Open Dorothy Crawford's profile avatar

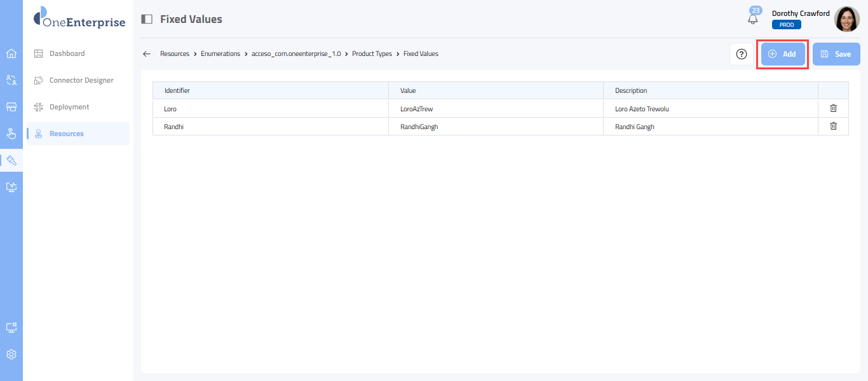846,19
